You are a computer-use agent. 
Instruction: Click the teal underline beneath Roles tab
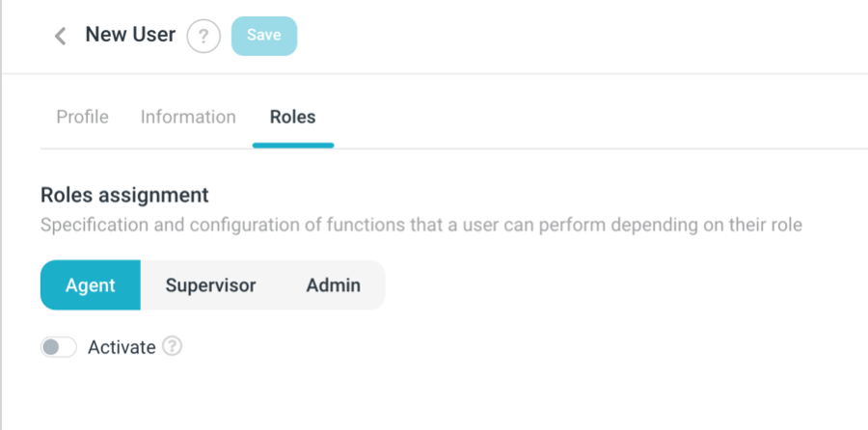click(x=293, y=145)
